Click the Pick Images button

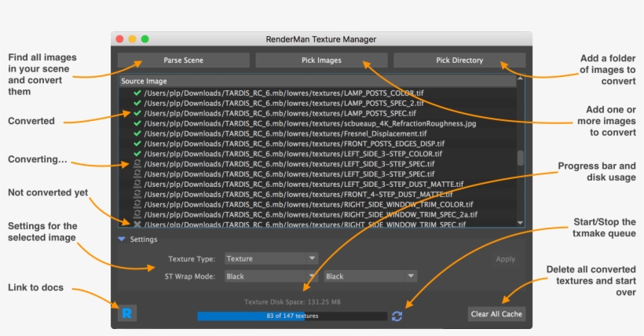coord(321,60)
